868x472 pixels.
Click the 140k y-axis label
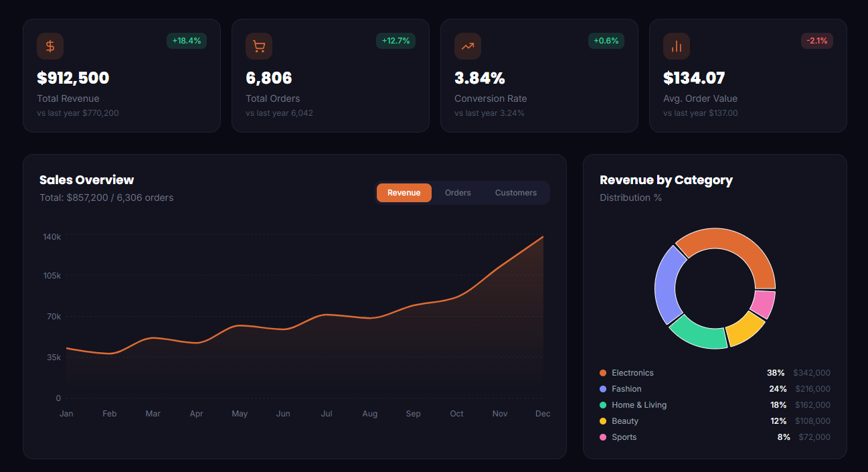(52, 237)
